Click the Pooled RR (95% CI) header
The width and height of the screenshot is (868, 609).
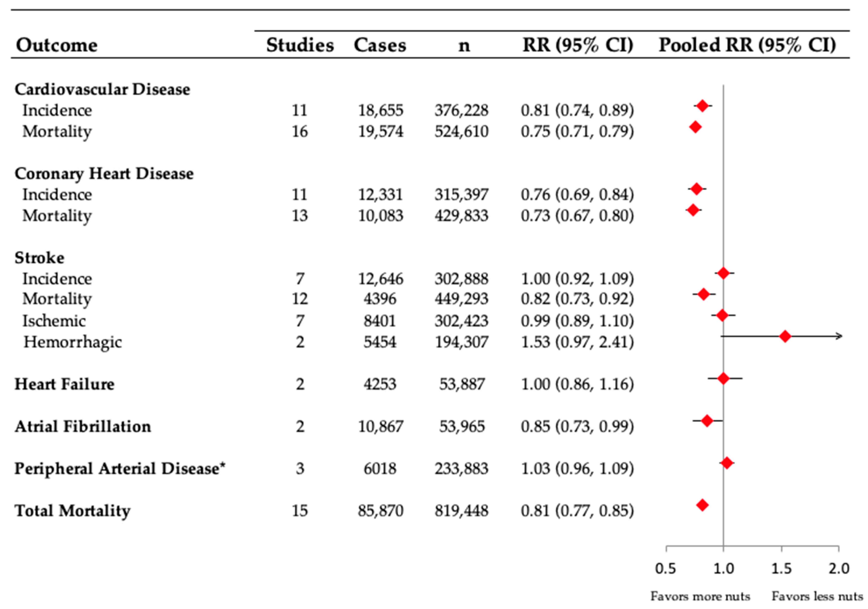(x=747, y=45)
